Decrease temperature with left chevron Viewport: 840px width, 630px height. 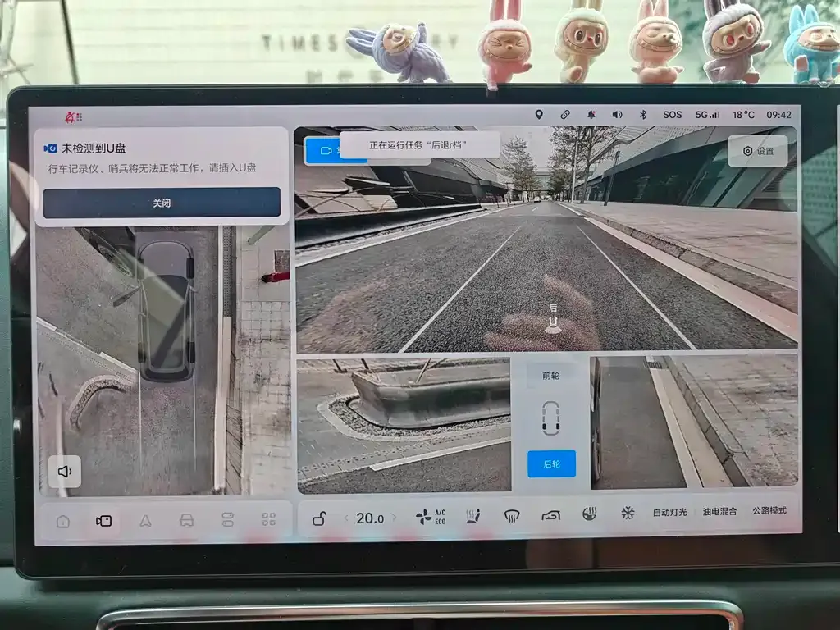click(x=346, y=518)
